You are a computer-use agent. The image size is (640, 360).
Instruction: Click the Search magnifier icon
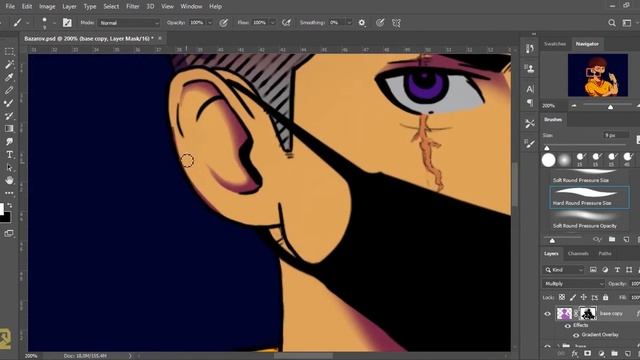[611, 23]
